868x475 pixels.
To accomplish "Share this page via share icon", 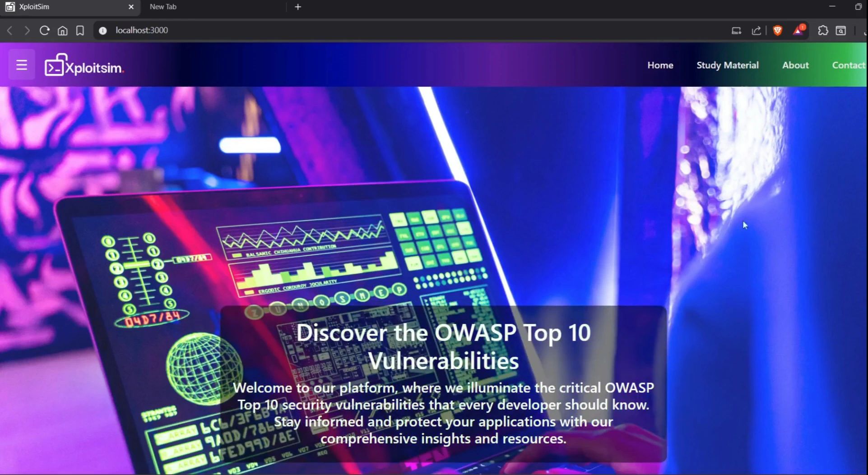I will [x=756, y=31].
